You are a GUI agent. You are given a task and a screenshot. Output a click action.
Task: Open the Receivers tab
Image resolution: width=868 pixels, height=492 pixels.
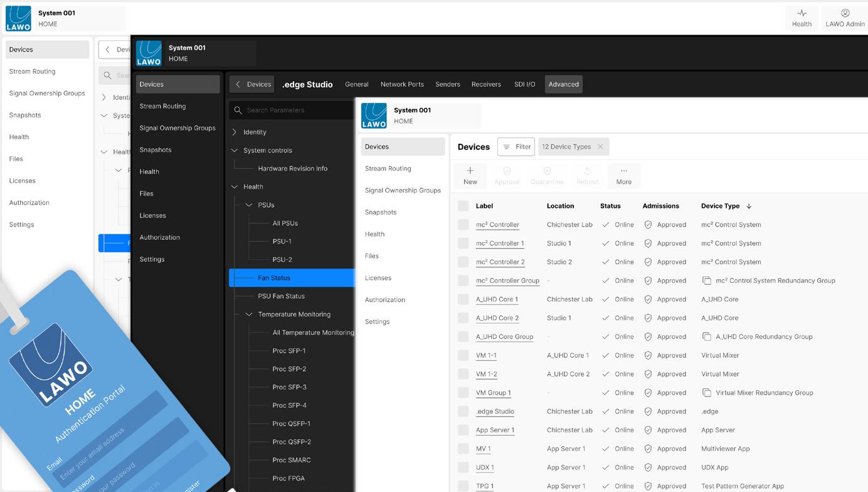pos(486,84)
